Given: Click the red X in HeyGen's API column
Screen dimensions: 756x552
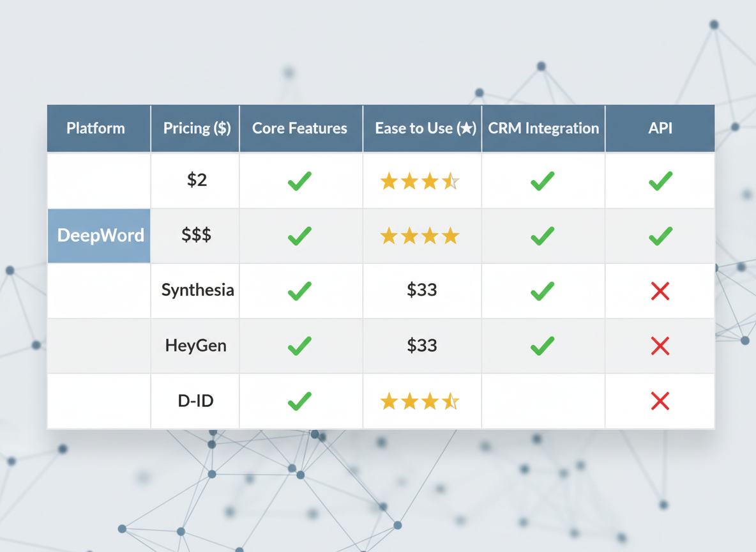Looking at the screenshot, I should click(x=660, y=346).
